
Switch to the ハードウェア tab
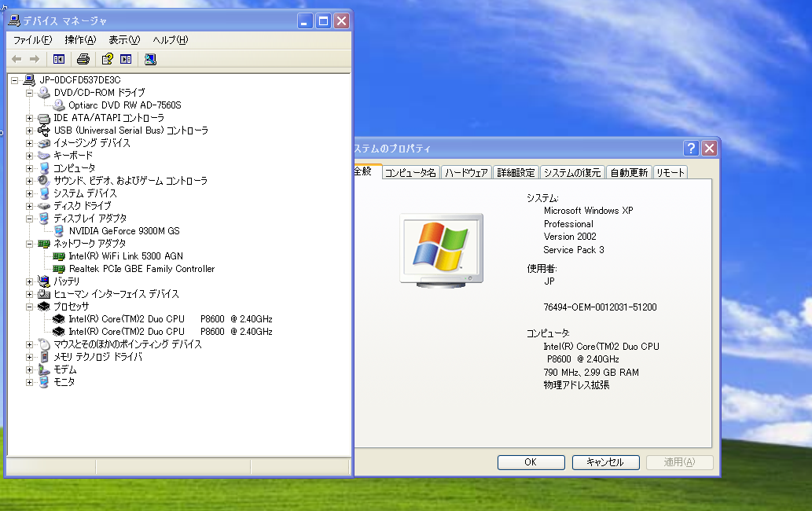tap(467, 172)
